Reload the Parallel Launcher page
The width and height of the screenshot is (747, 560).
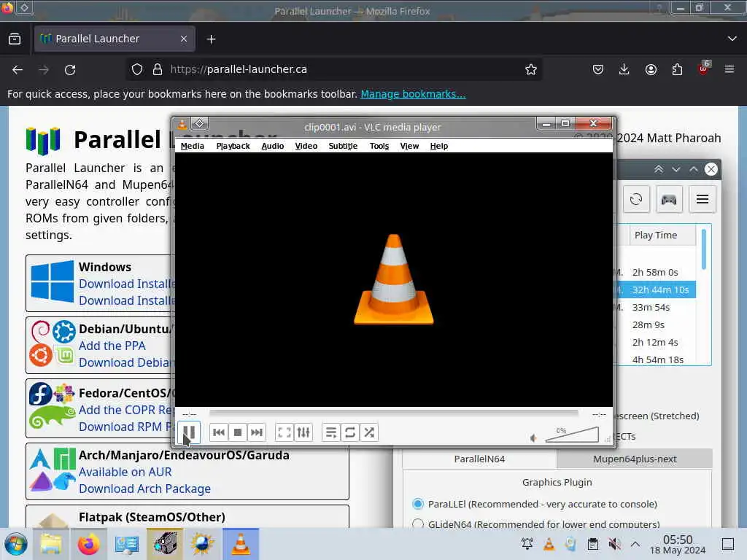click(70, 69)
